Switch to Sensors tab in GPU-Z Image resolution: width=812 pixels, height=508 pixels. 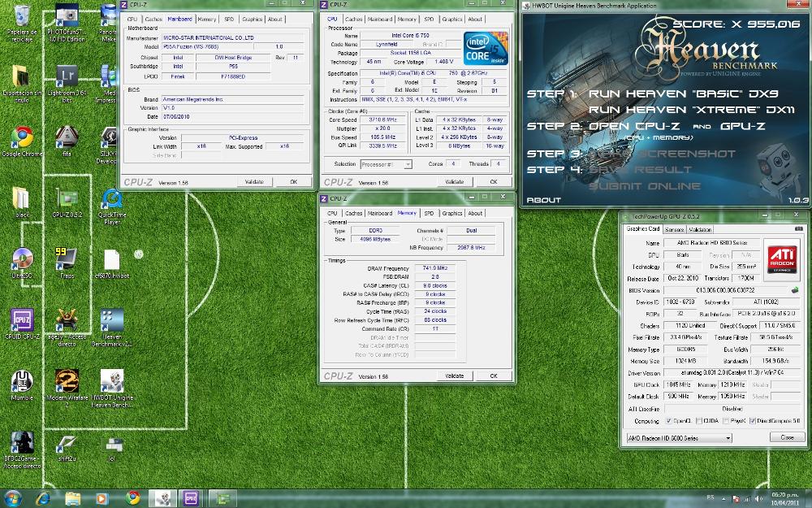(674, 229)
